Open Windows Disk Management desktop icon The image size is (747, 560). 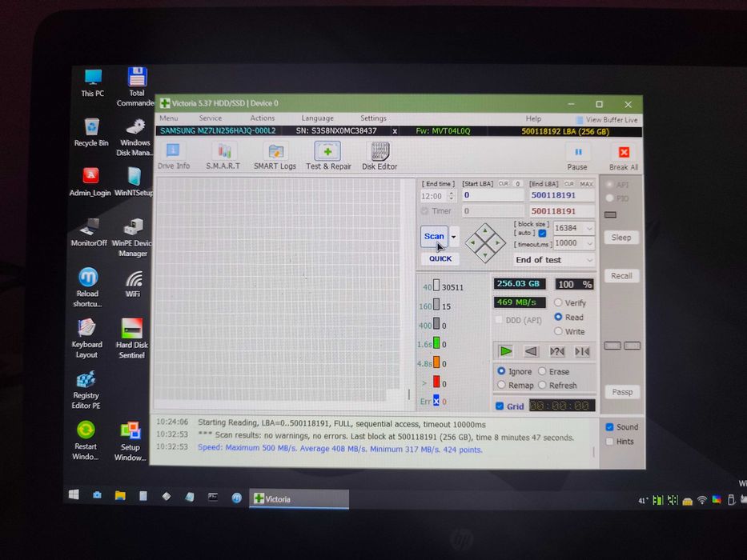pos(135,138)
